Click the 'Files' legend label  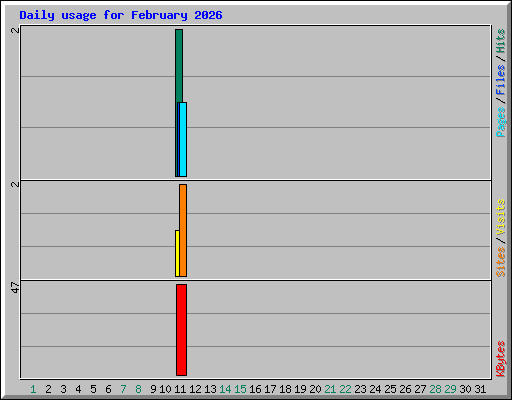tap(500, 79)
